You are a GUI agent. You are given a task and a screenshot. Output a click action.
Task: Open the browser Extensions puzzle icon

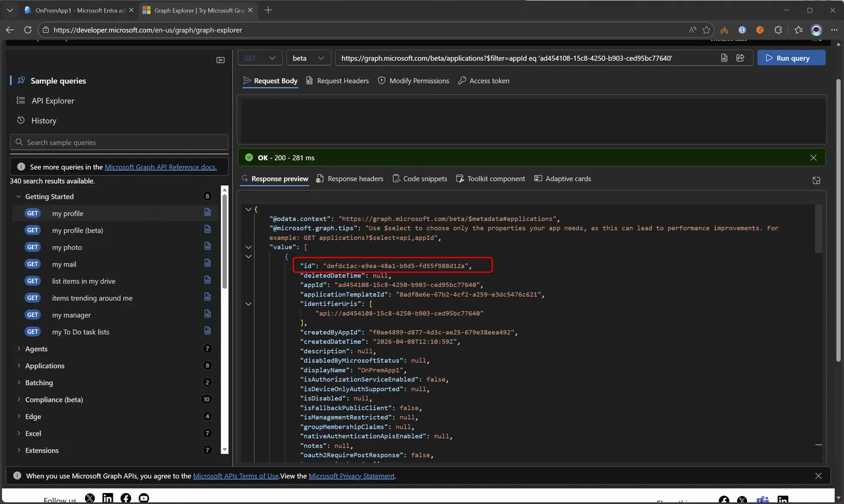(778, 30)
